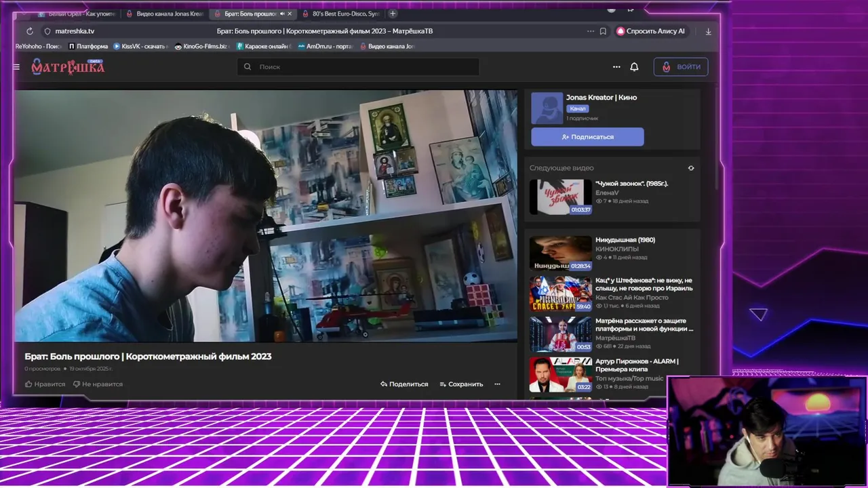Switch to Видео канала Jonas Kreator tab
This screenshot has width=868, height=488.
165,14
